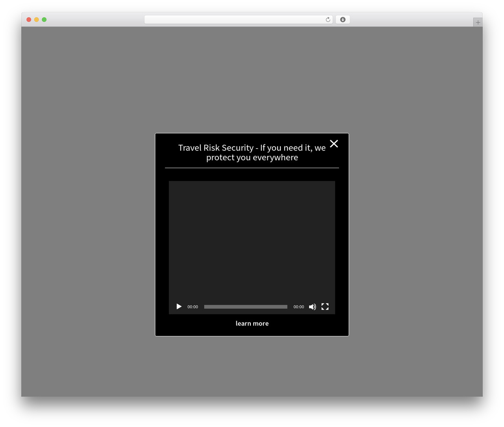The width and height of the screenshot is (504, 427).
Task: Minimize the window with yellow button
Action: tap(37, 20)
